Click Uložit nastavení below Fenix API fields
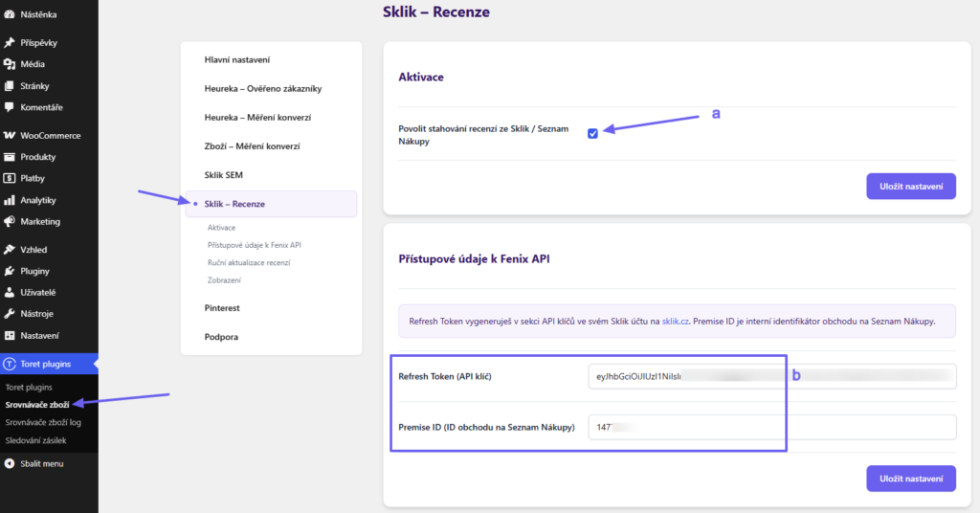Image resolution: width=980 pixels, height=513 pixels. [911, 479]
